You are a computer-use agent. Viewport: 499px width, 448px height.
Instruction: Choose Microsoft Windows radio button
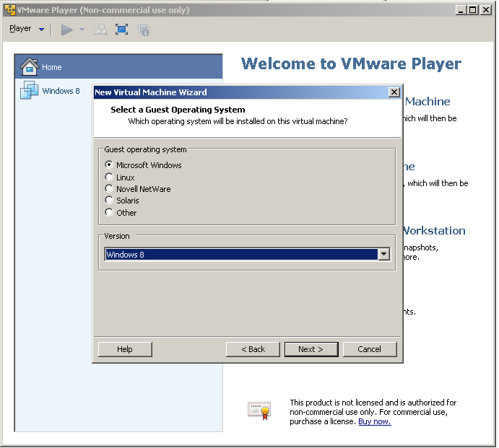pos(109,165)
